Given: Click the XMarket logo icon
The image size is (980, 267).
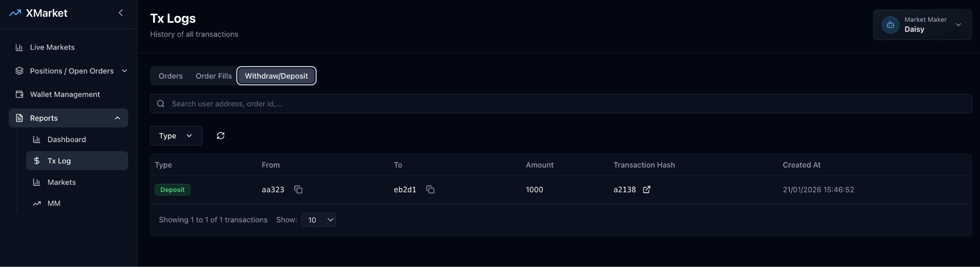Looking at the screenshot, I should 15,13.
